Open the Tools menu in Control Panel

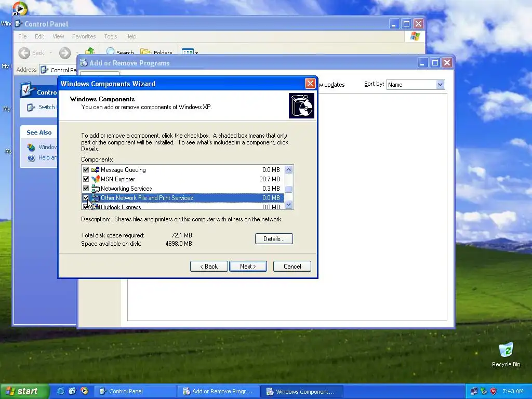[x=111, y=36]
